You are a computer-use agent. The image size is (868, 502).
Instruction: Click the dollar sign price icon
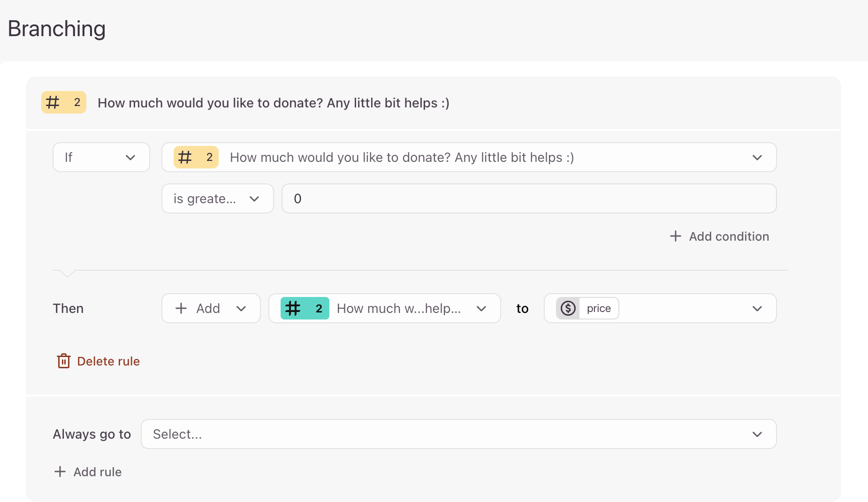coord(568,308)
